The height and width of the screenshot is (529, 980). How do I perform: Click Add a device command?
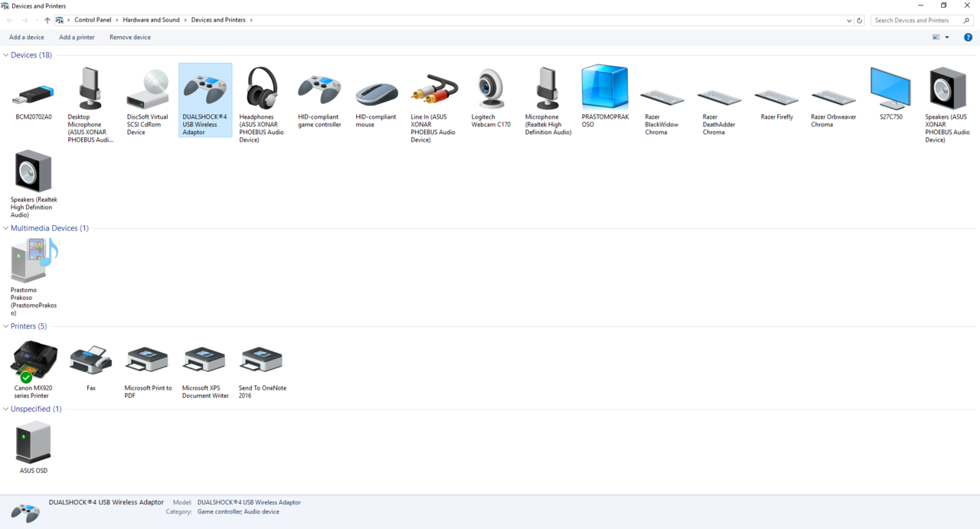27,38
